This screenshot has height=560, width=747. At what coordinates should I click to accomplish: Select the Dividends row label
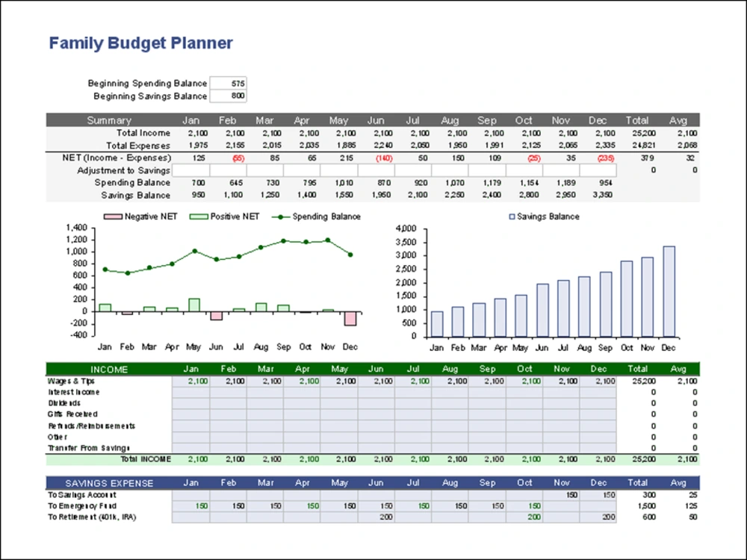tap(63, 403)
